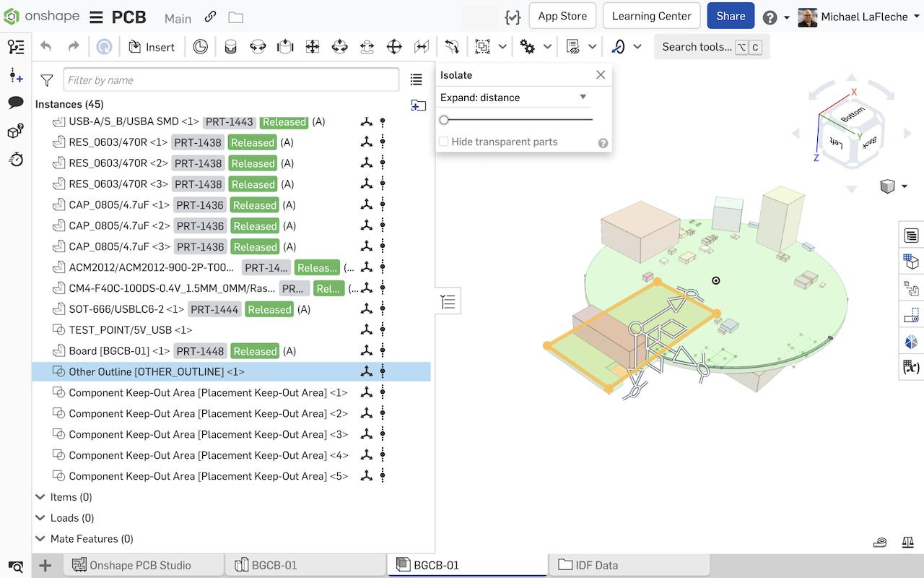Open the filter funnel icon

[47, 80]
